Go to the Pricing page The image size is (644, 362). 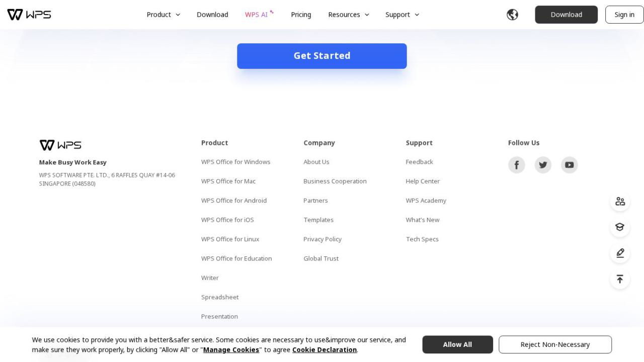pyautogui.click(x=301, y=15)
